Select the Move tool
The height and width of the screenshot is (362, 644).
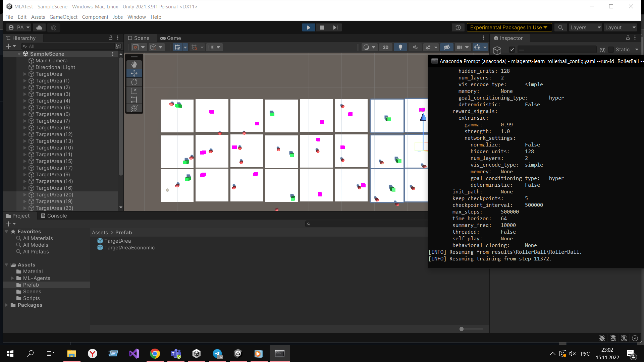(134, 73)
